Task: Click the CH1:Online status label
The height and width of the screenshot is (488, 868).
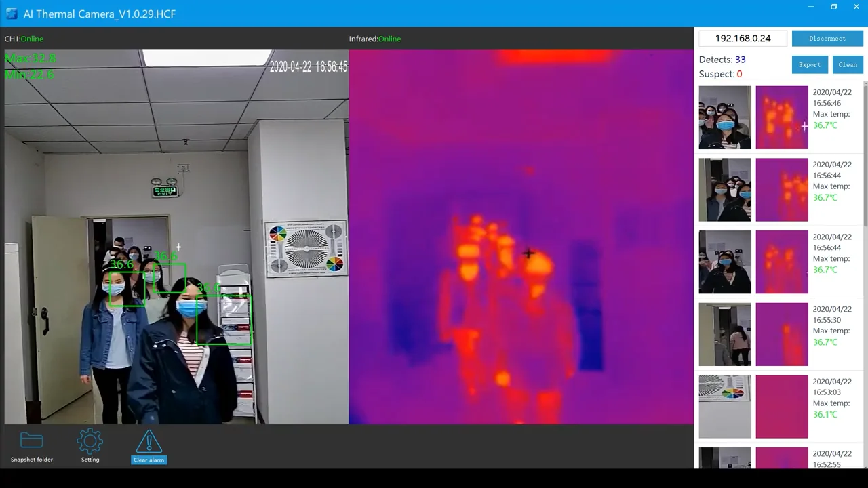Action: [24, 39]
